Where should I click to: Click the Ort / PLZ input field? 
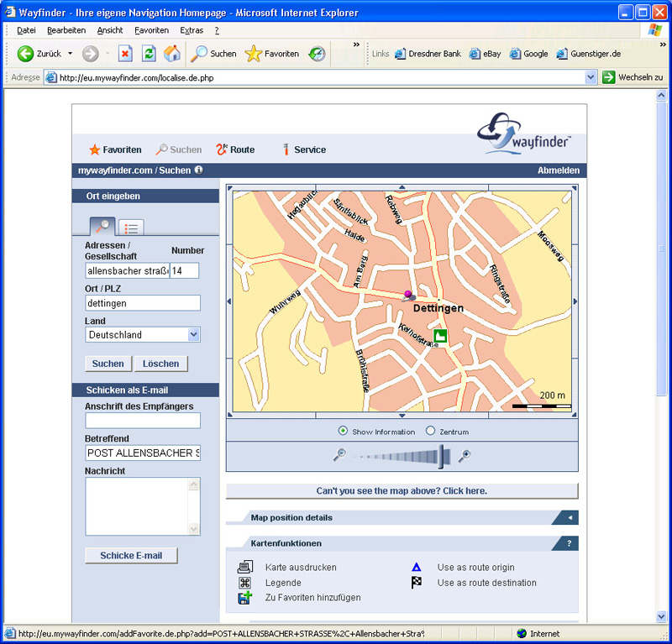[x=143, y=303]
